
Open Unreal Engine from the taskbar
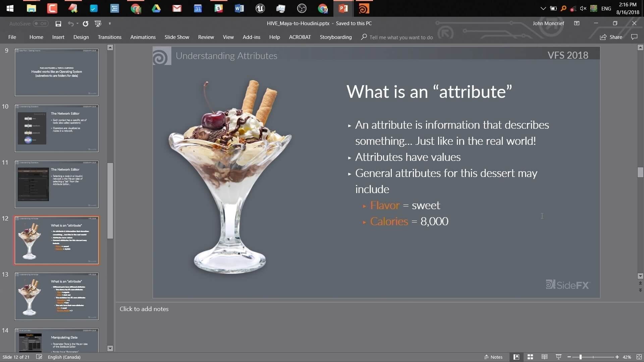coord(260,8)
